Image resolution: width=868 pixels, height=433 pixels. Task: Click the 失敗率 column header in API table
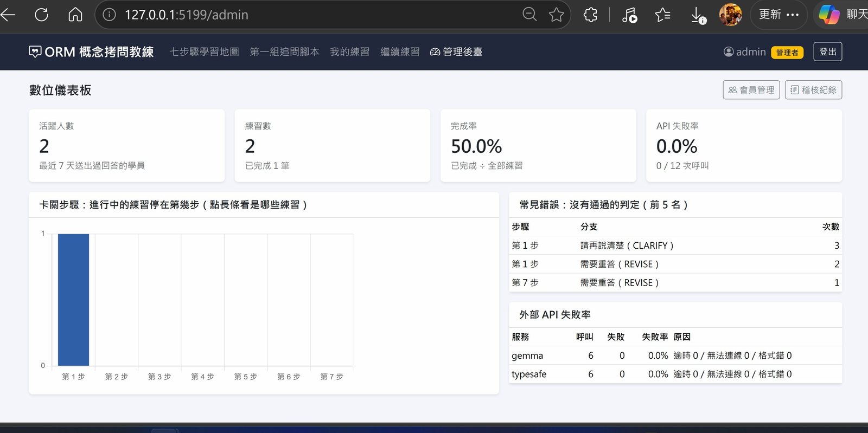pyautogui.click(x=655, y=337)
